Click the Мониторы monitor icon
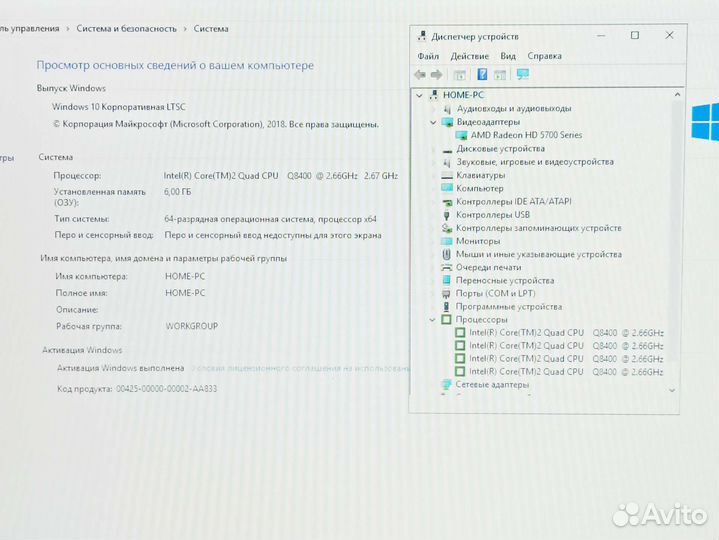719x540 pixels. [x=446, y=241]
